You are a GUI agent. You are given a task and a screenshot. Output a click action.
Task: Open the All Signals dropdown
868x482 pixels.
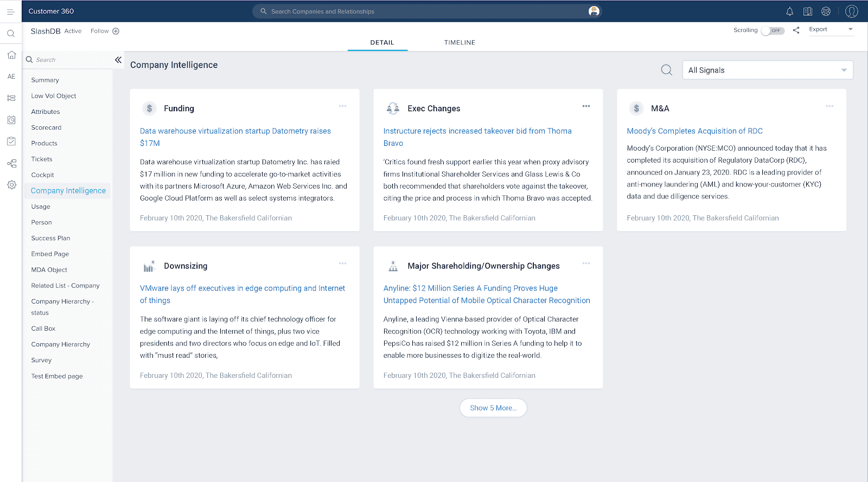coord(767,70)
